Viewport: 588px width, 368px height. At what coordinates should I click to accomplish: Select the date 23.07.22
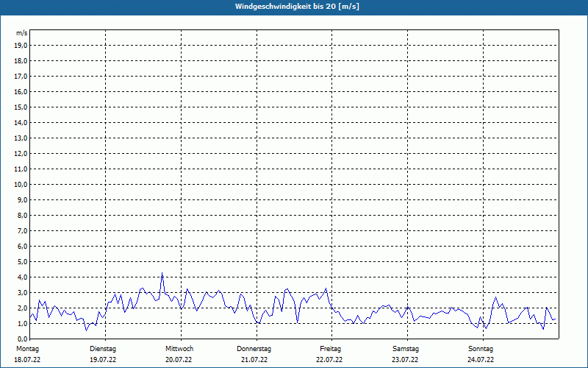(405, 360)
